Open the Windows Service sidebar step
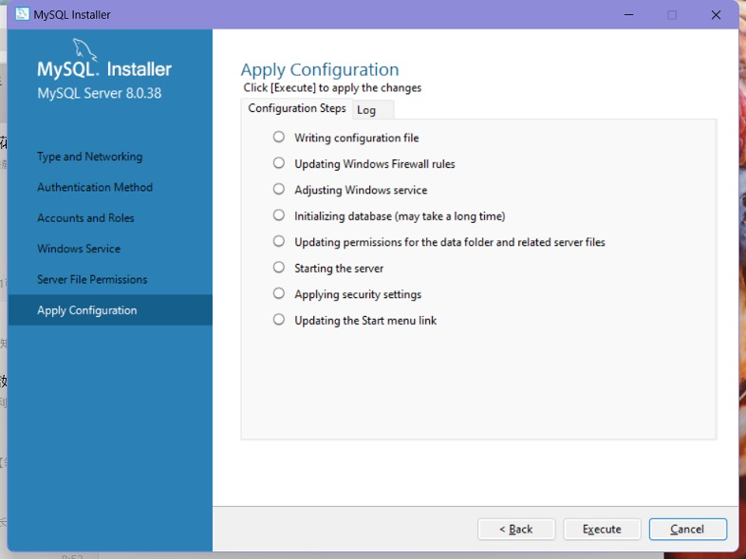The width and height of the screenshot is (746, 560). point(79,249)
